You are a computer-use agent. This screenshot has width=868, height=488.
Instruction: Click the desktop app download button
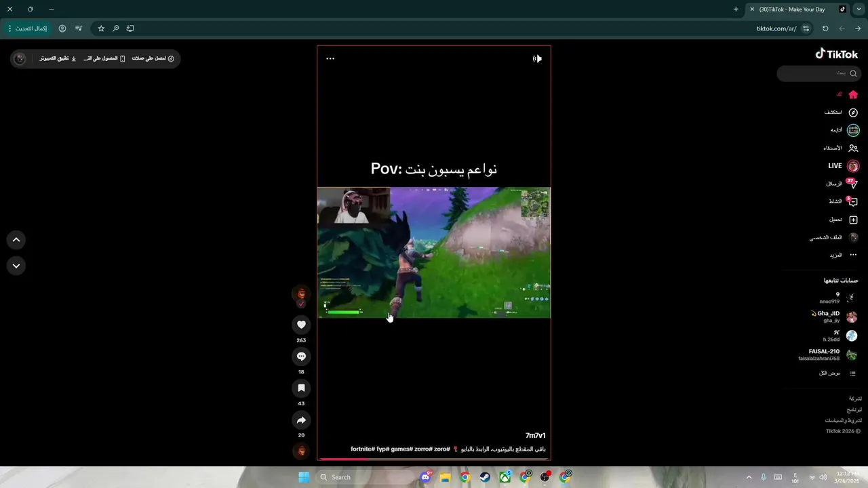click(x=58, y=58)
